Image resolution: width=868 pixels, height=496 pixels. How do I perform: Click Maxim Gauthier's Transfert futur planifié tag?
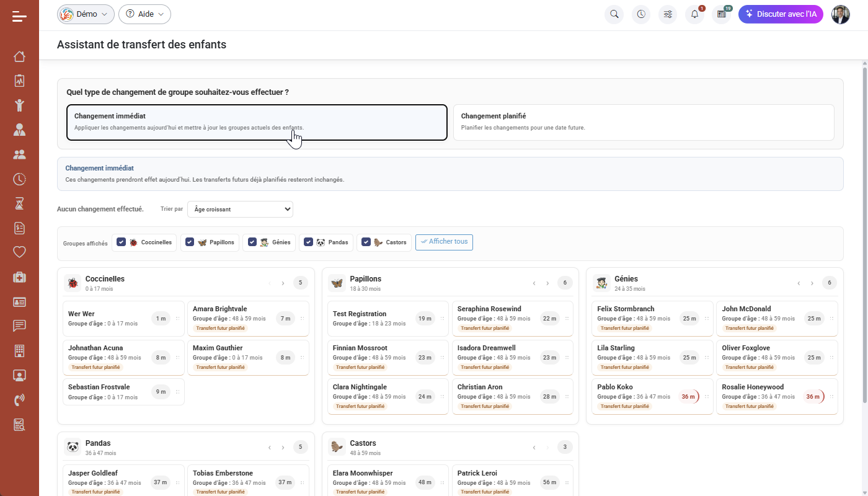pos(220,368)
